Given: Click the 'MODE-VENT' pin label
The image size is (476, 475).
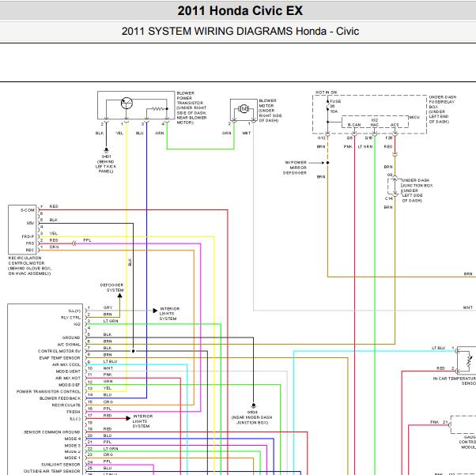Looking at the screenshot, I should (68, 371).
